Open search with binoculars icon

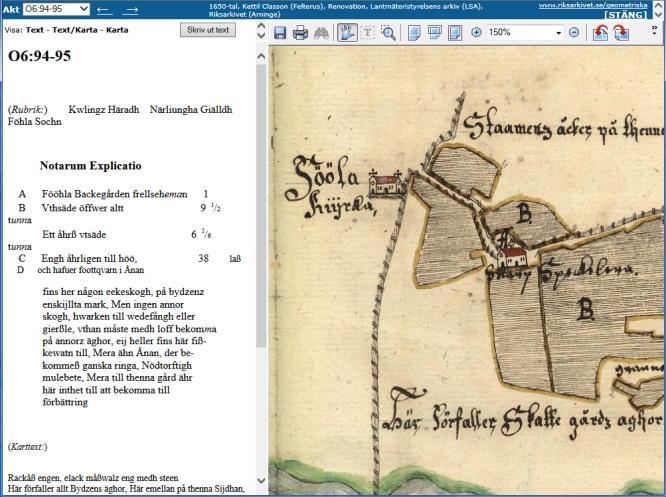pyautogui.click(x=322, y=32)
